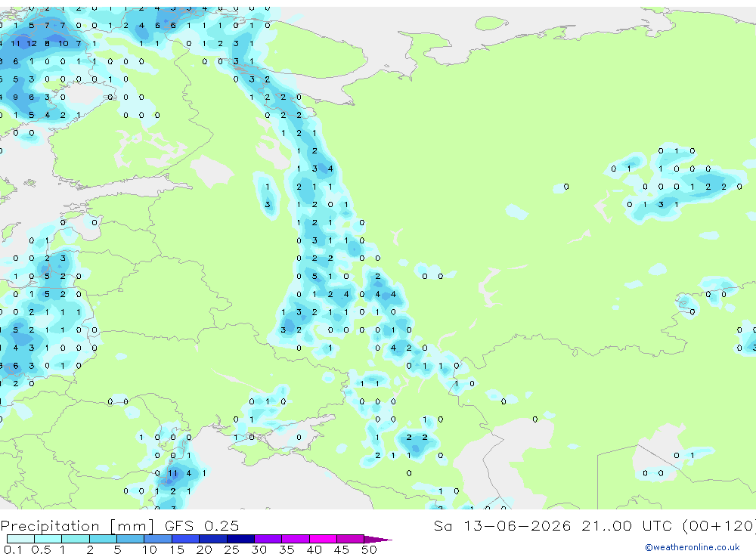Click the 35–40 mm legend color box
Viewport: 756px width, 554px height.
click(296, 539)
